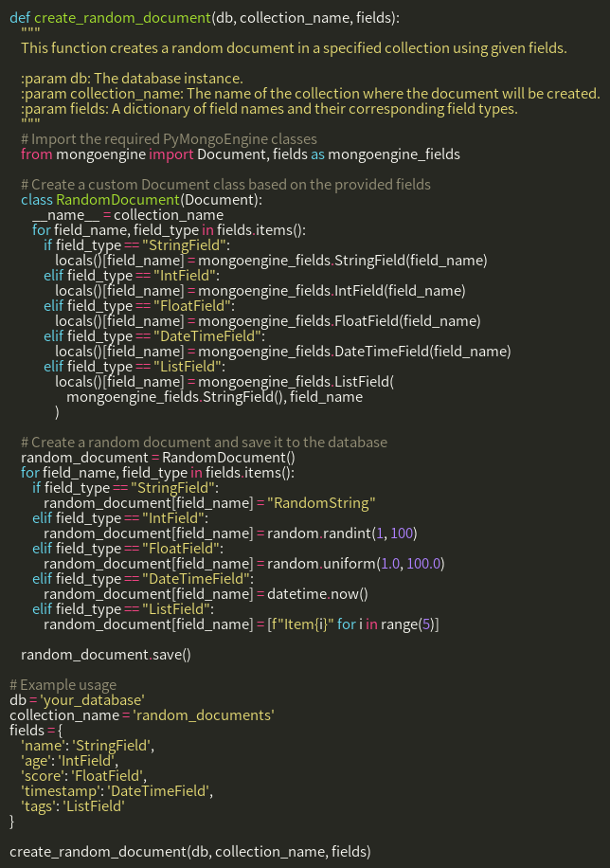The width and height of the screenshot is (610, 868).
Task: Click the '__name__ = collection_name' line
Action: 128,215
